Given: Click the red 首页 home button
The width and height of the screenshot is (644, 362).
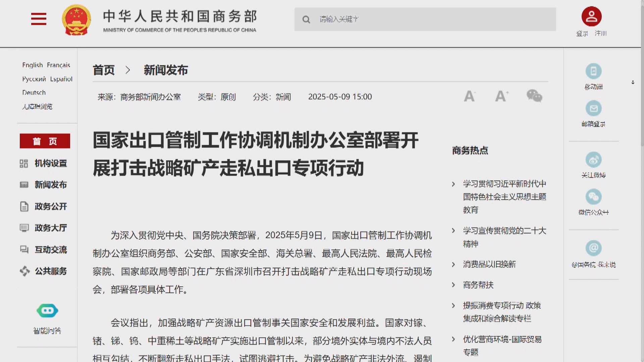Looking at the screenshot, I should click(45, 141).
